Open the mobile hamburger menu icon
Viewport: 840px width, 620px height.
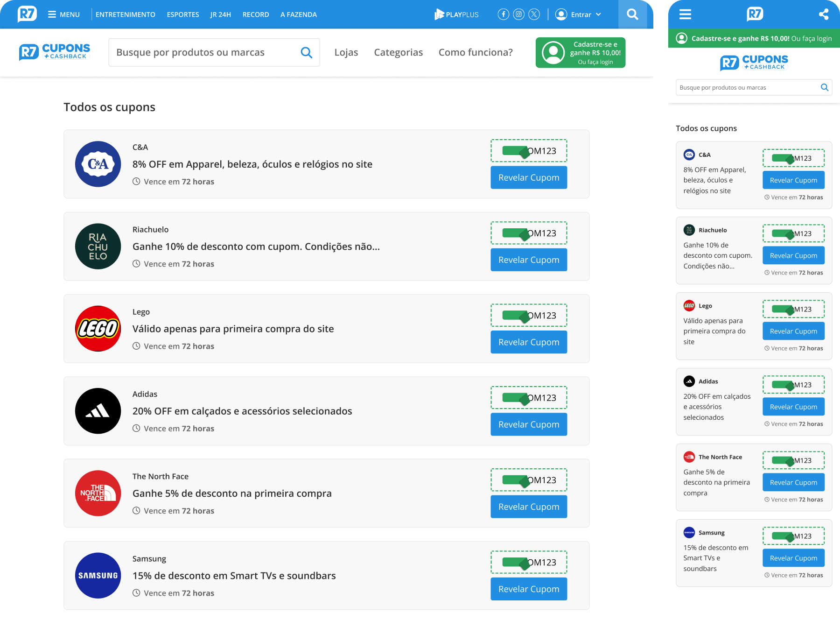[x=685, y=14]
